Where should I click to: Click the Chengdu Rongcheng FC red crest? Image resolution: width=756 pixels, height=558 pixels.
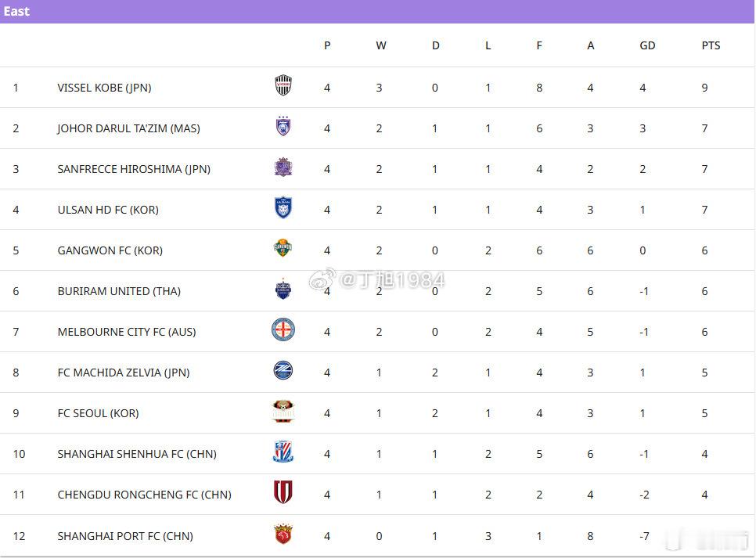(283, 492)
